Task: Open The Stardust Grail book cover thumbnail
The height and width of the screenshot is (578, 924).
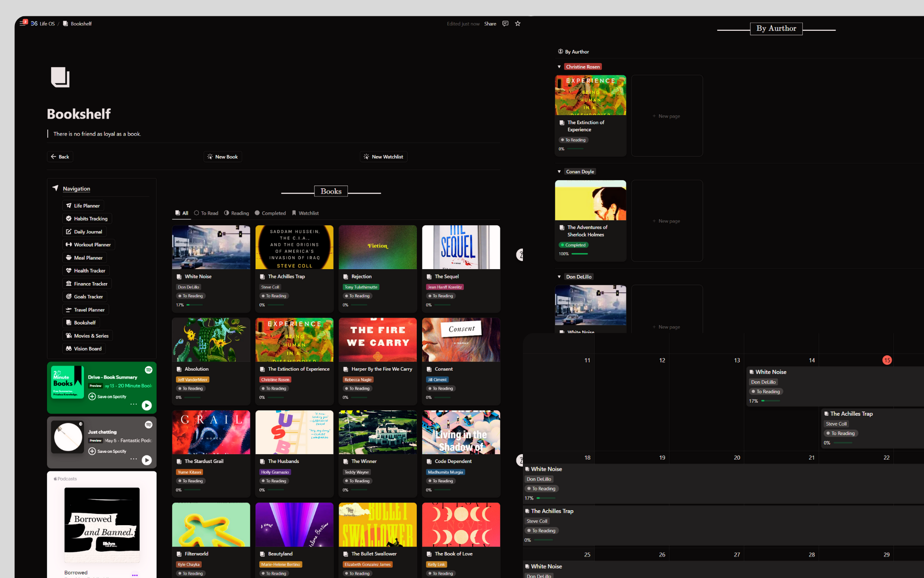Action: point(211,432)
